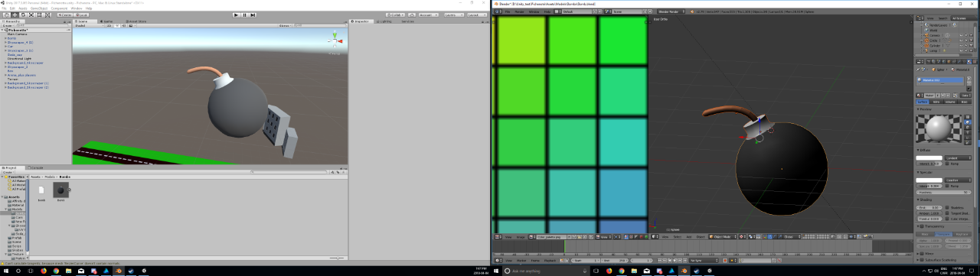Toggle Local handle rotation button in Unity

(80, 15)
